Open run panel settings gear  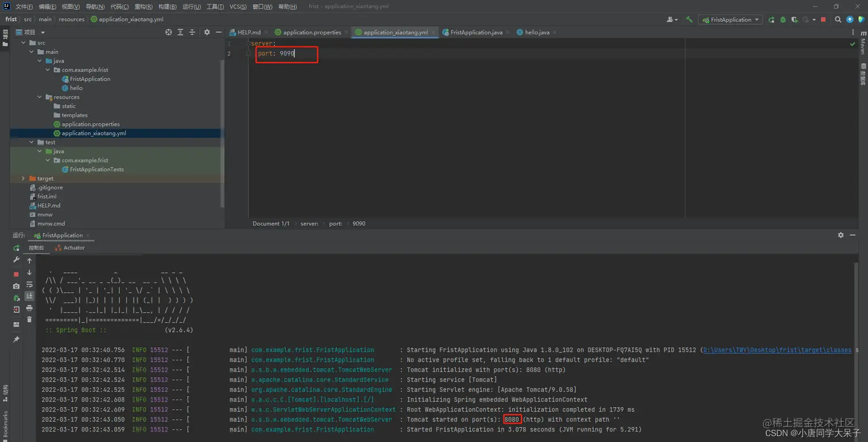point(840,235)
